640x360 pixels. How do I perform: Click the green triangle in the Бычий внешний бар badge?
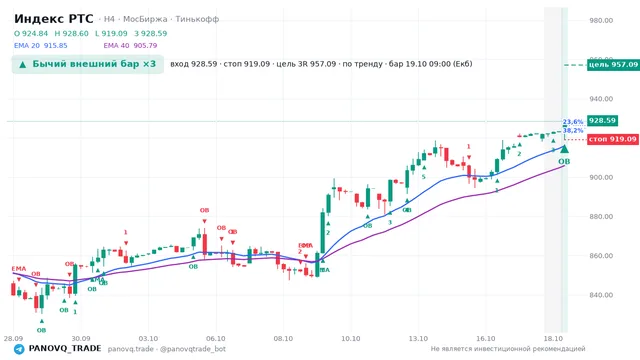[x=23, y=64]
